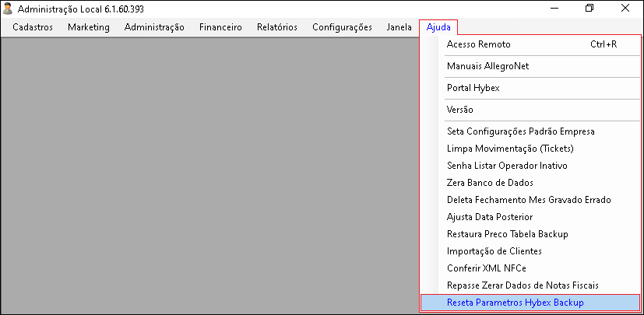Screen dimensions: 644x315
Task: Open the Janela menu
Action: coord(399,27)
